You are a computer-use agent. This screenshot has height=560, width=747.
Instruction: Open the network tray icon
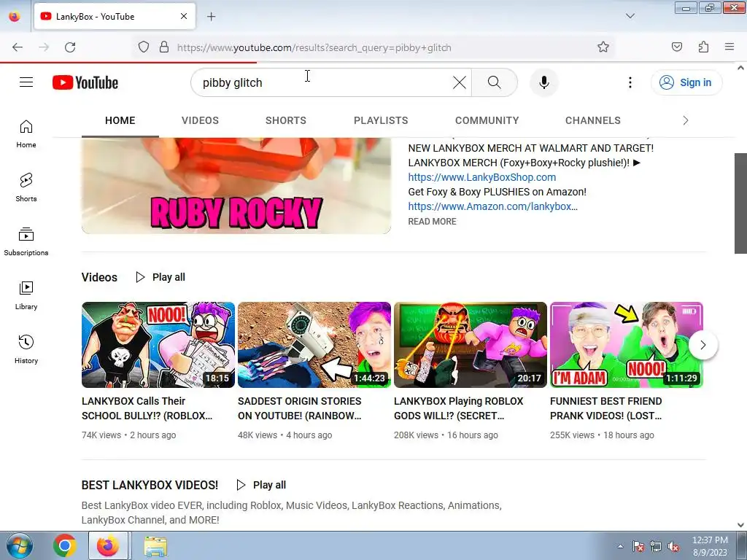pyautogui.click(x=656, y=547)
